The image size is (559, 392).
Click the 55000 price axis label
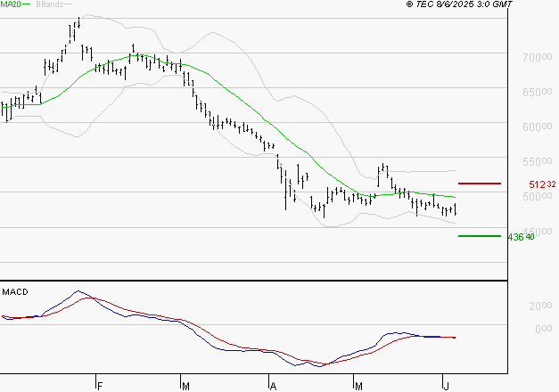click(x=538, y=161)
